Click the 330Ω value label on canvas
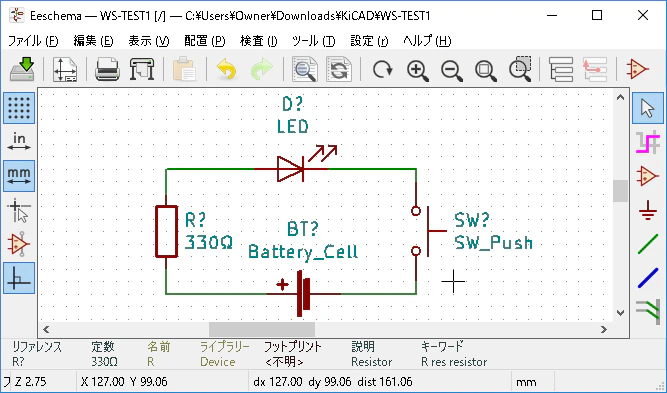667x393 pixels. tap(209, 242)
